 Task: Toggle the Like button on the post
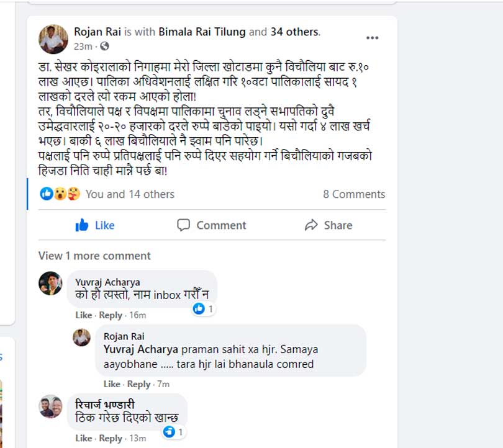(95, 225)
